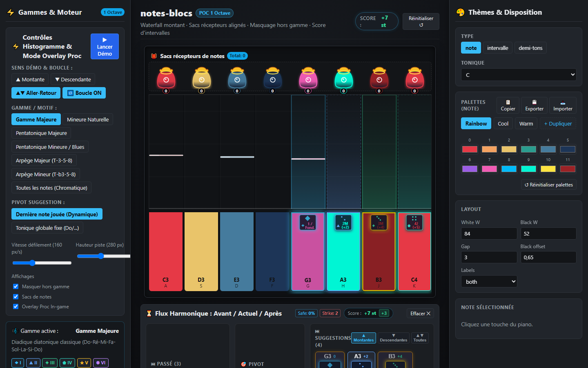Click the Copier palette icon button
The height and width of the screenshot is (368, 588).
(x=508, y=105)
